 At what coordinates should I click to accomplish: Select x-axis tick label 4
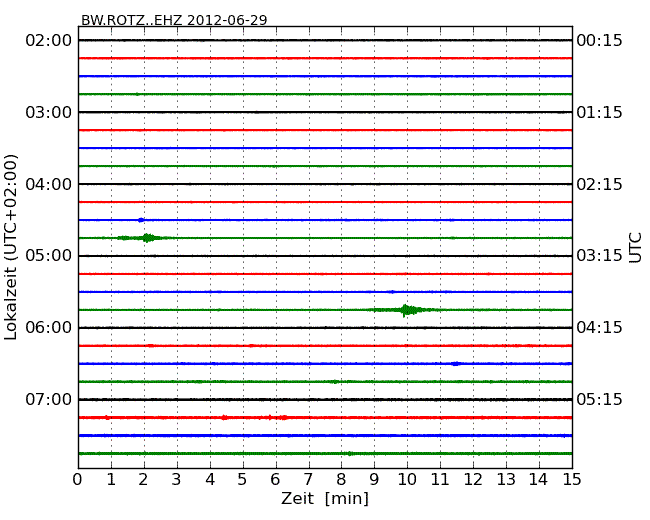tap(210, 480)
